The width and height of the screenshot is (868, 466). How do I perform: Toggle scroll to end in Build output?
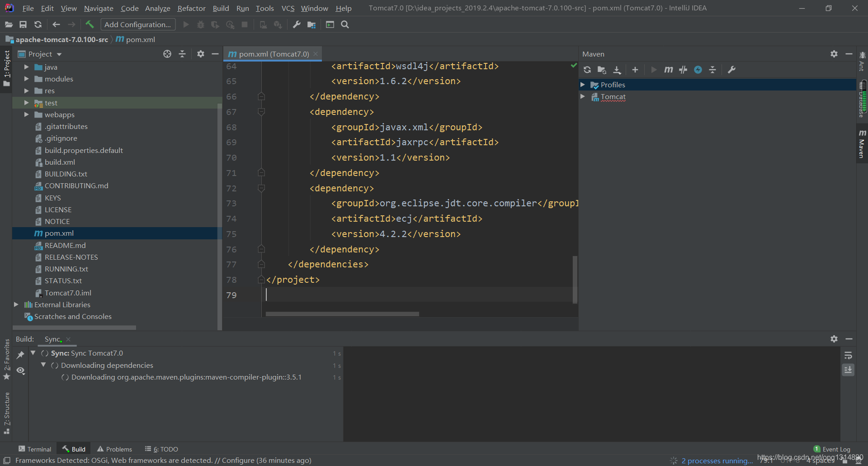coord(848,370)
